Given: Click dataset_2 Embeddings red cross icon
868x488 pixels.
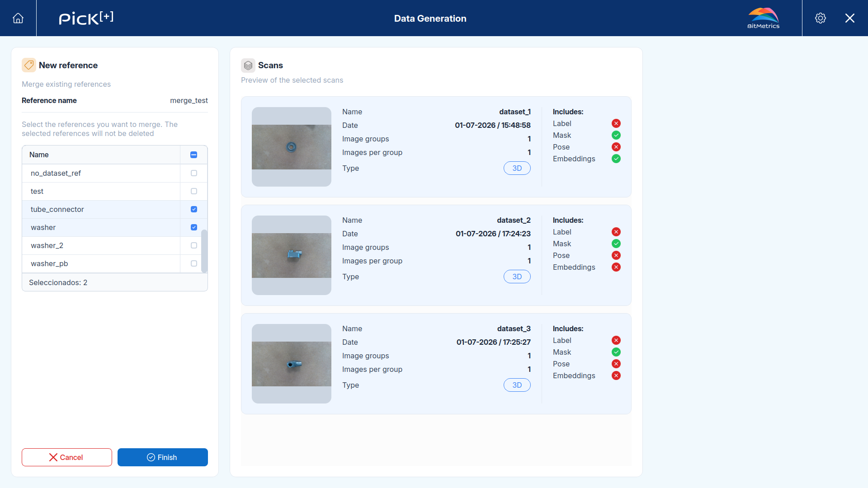Looking at the screenshot, I should (616, 267).
